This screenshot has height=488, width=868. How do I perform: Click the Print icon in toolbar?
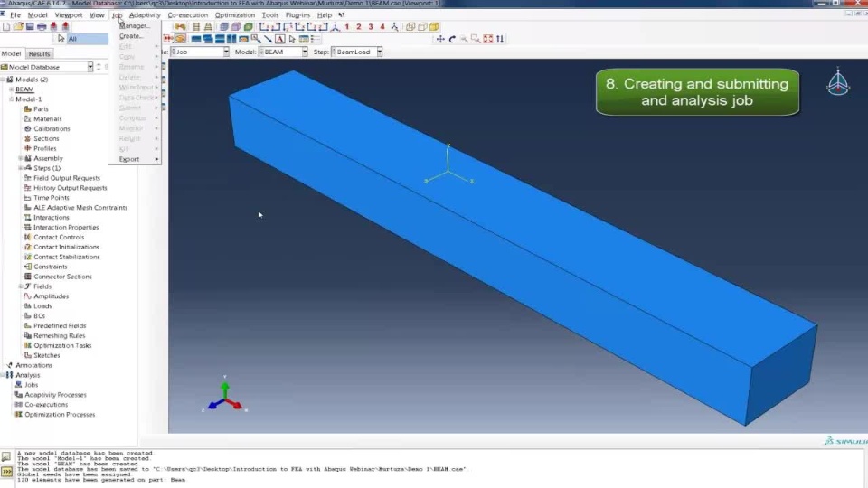(42, 26)
